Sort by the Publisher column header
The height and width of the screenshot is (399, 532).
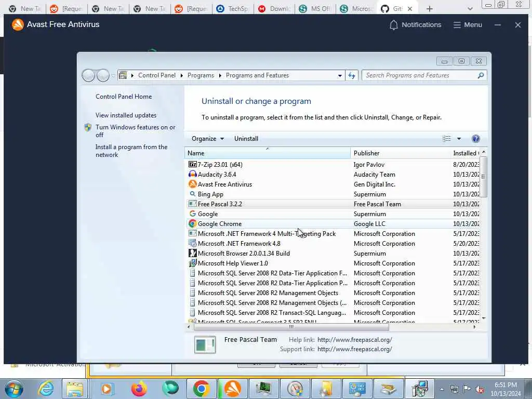coord(401,153)
